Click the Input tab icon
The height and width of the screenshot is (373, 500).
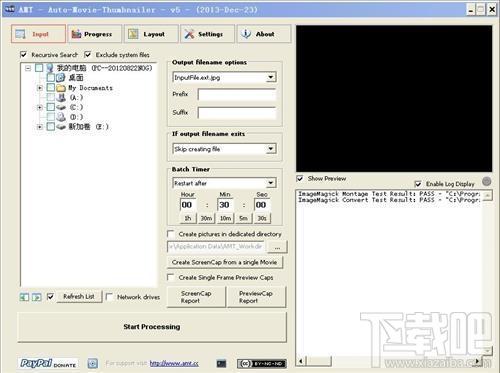tap(21, 34)
